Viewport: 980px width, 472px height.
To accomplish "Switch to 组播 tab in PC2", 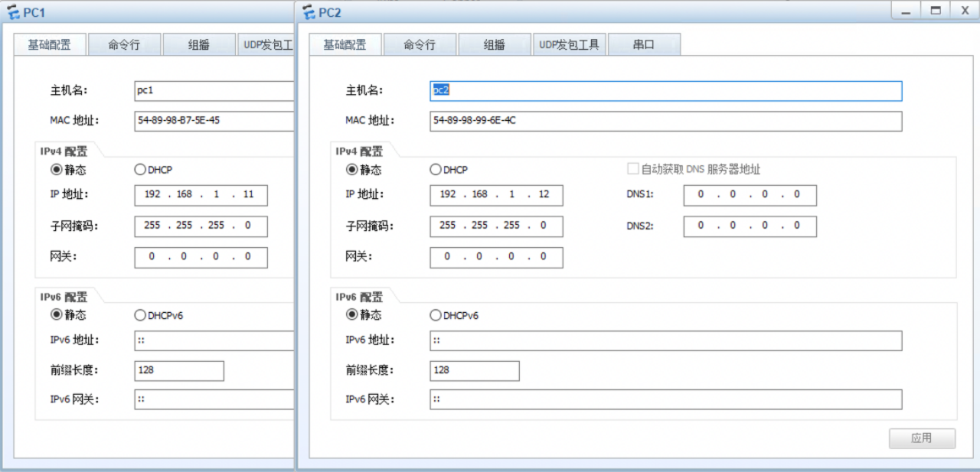I will 494,45.
